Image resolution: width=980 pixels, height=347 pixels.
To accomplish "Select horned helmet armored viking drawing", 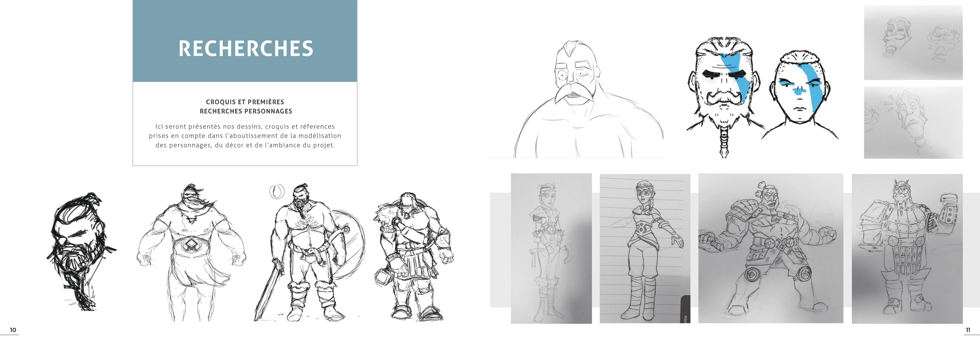I will point(907,248).
